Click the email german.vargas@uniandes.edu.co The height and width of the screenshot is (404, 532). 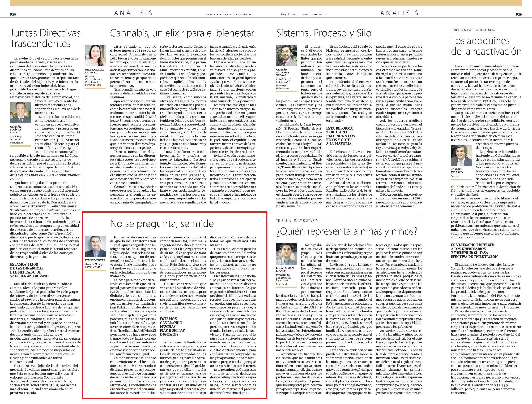(x=283, y=87)
